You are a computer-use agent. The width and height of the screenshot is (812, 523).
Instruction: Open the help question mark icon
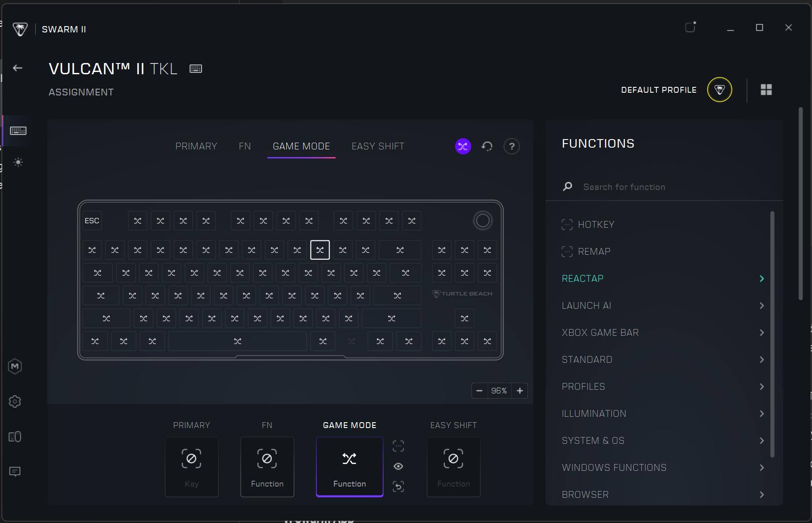tap(511, 146)
